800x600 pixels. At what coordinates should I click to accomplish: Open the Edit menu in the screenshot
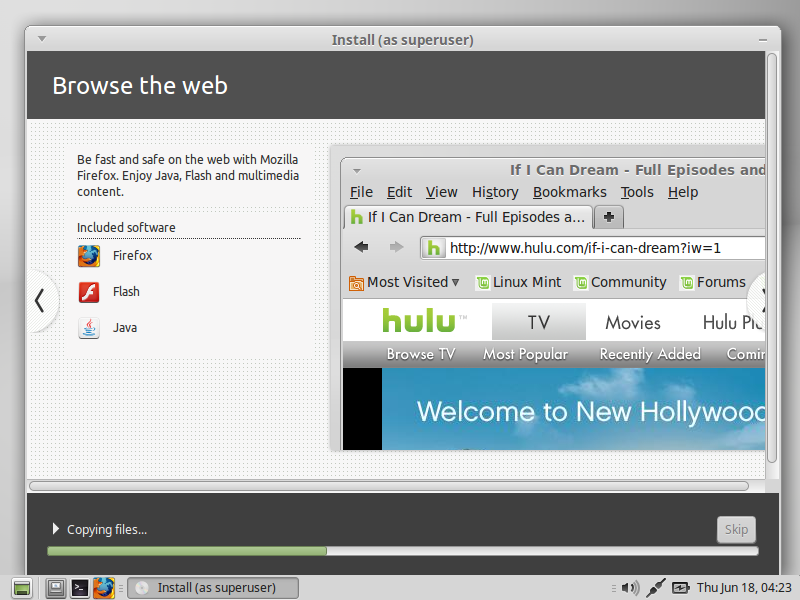[399, 192]
